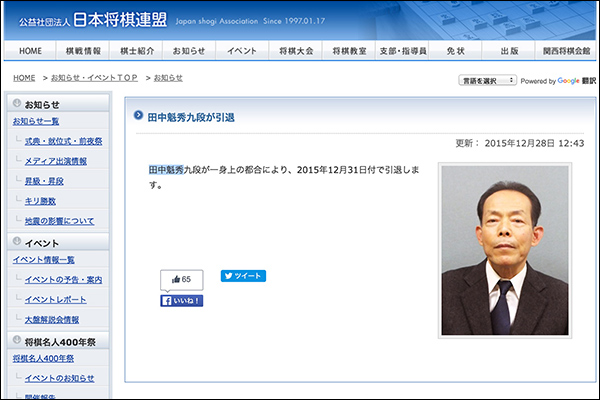Click the 日本将棋連盟 site logo
The image size is (600, 400).
(95, 18)
